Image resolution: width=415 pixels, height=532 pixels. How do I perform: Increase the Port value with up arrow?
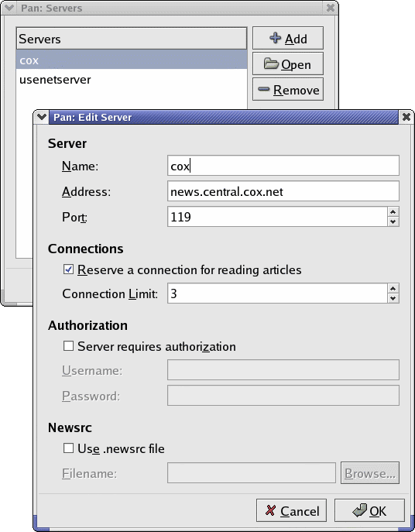(x=393, y=211)
